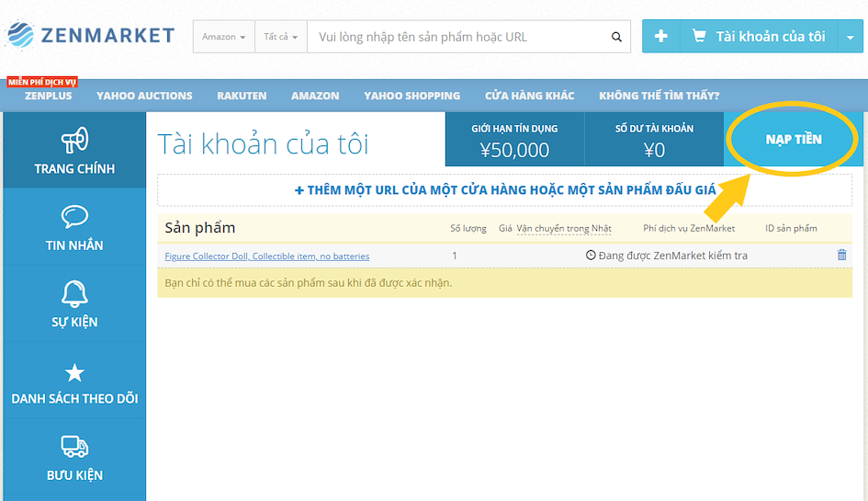
Task: Click the 'SỐ DƯ TÀI KHOẢN' ¥0 box
Action: 654,139
